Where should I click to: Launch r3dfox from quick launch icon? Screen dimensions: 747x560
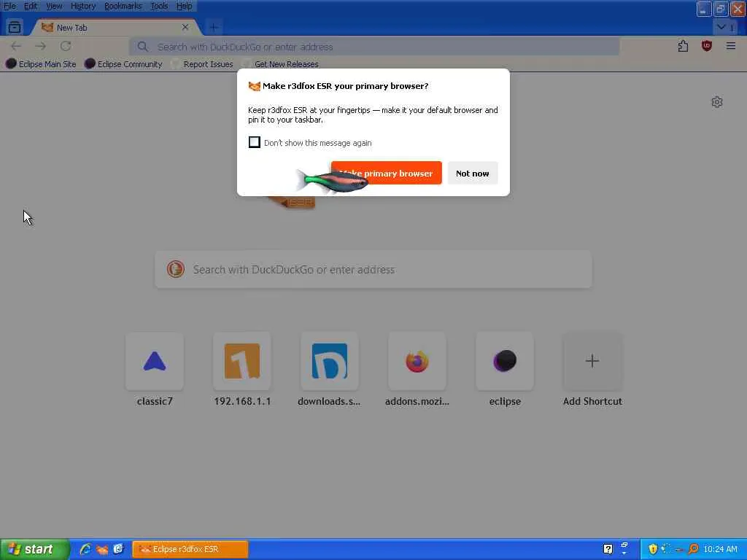coord(102,549)
